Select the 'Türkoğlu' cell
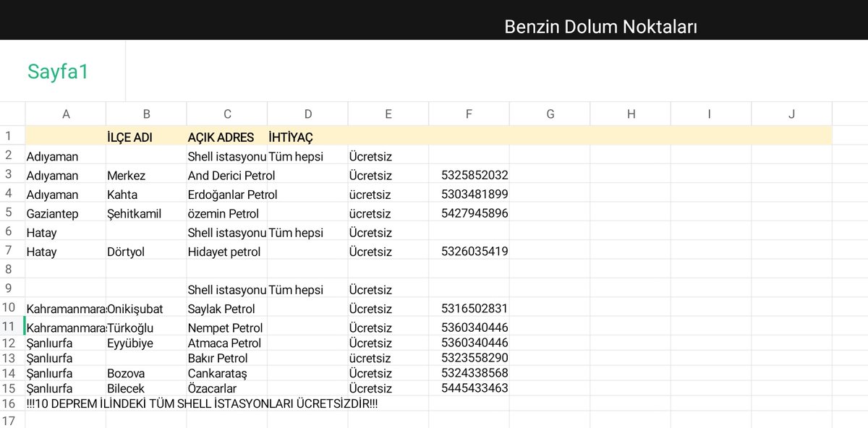Screen dimensions: 868x428 pos(146,328)
